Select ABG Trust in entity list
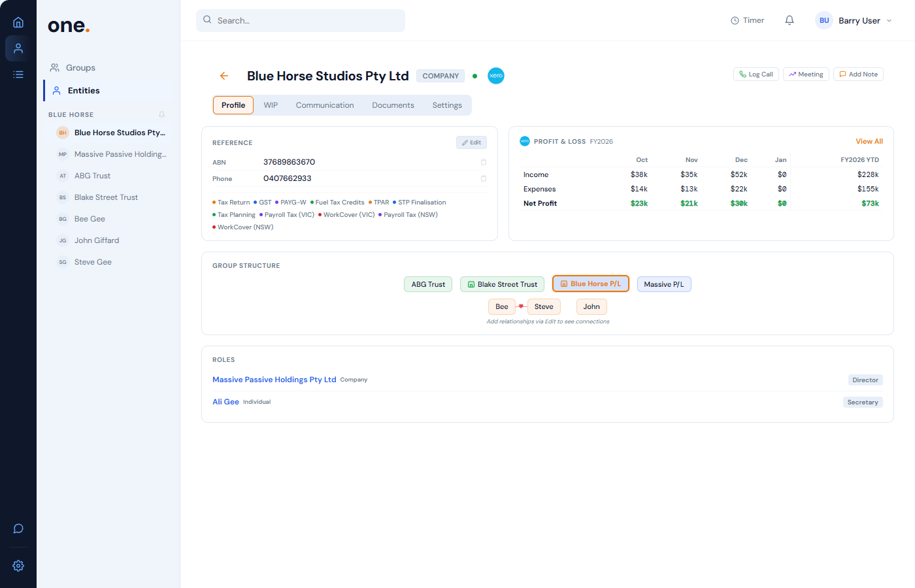Image resolution: width=915 pixels, height=588 pixels. tap(110, 176)
